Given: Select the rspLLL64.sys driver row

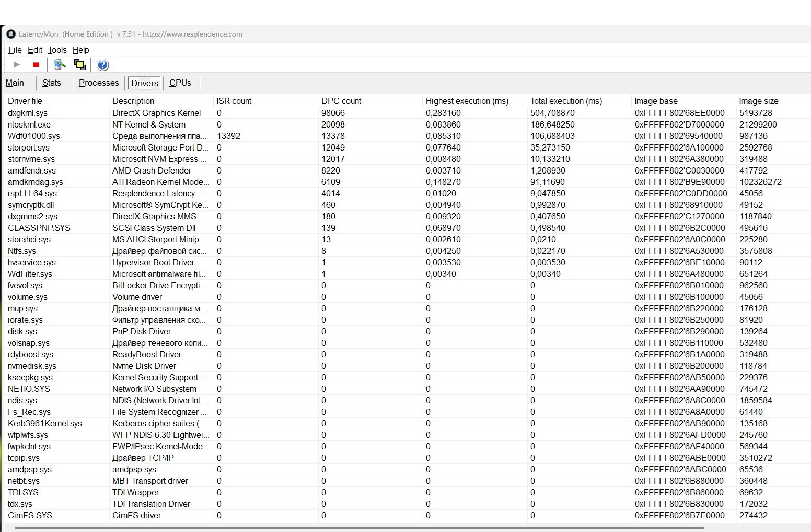Looking at the screenshot, I should tap(408, 193).
